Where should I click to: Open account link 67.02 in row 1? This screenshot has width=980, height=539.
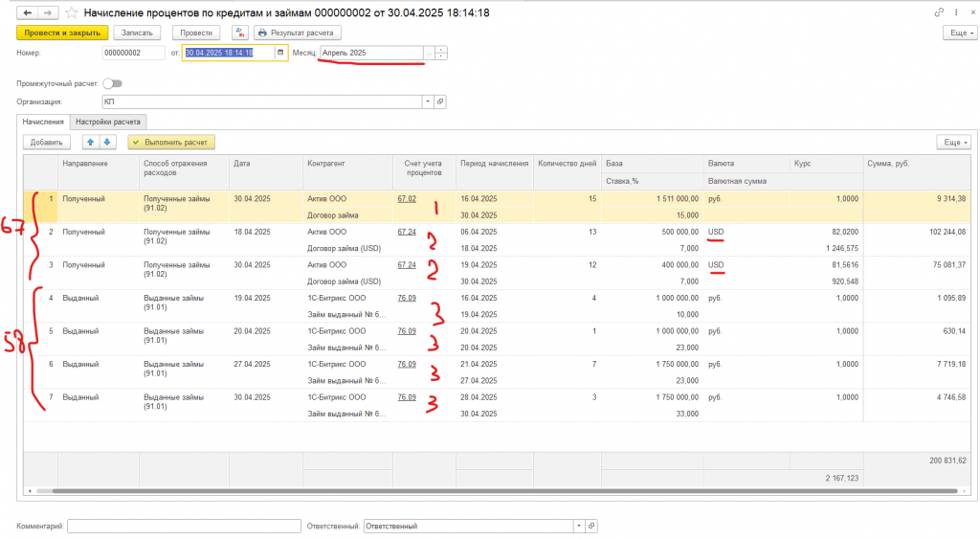click(x=406, y=199)
